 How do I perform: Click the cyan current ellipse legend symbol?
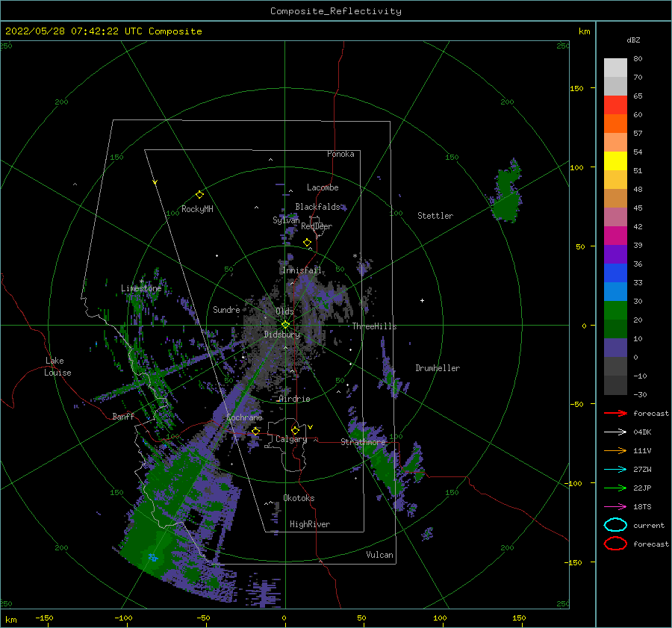pyautogui.click(x=615, y=525)
